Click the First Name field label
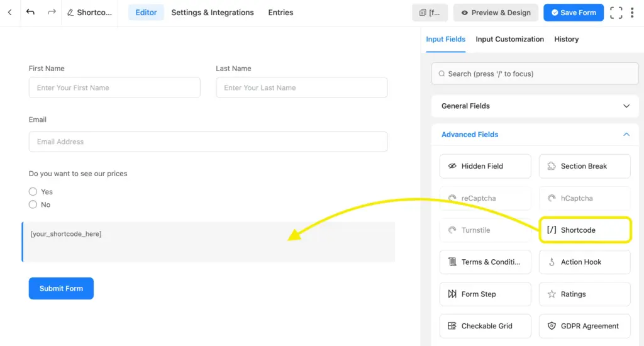This screenshot has width=644, height=346. [x=47, y=69]
